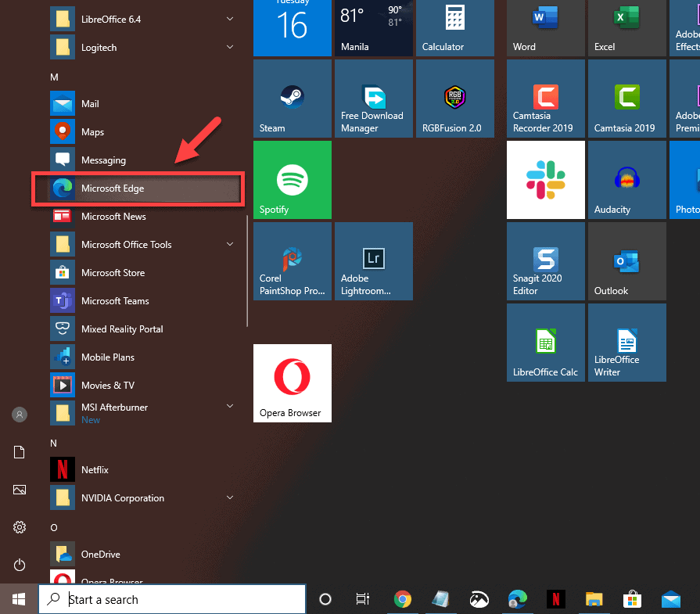Open the Word tile
Image resolution: width=700 pixels, height=614 pixels.
click(x=546, y=27)
